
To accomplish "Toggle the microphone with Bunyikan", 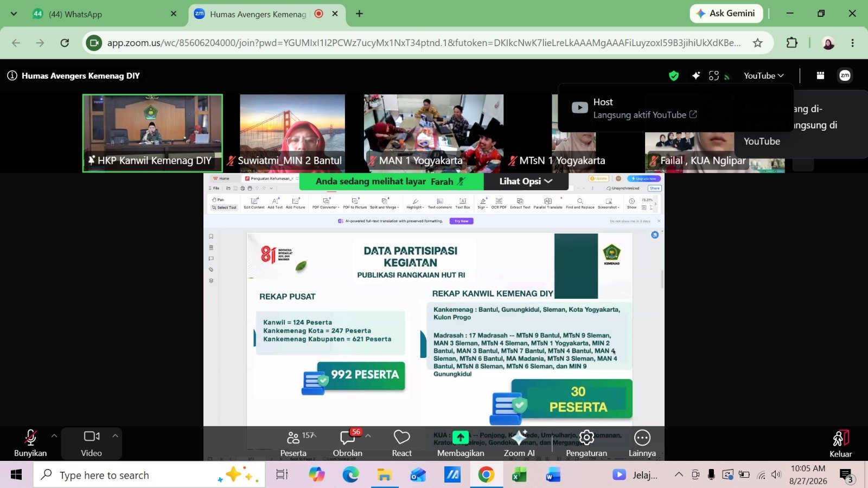I will [x=30, y=443].
